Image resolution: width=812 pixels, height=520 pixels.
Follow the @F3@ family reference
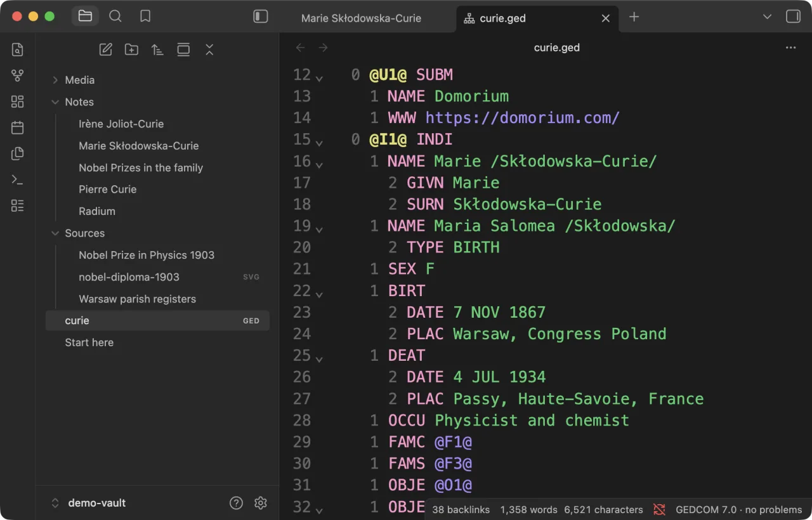(x=453, y=464)
